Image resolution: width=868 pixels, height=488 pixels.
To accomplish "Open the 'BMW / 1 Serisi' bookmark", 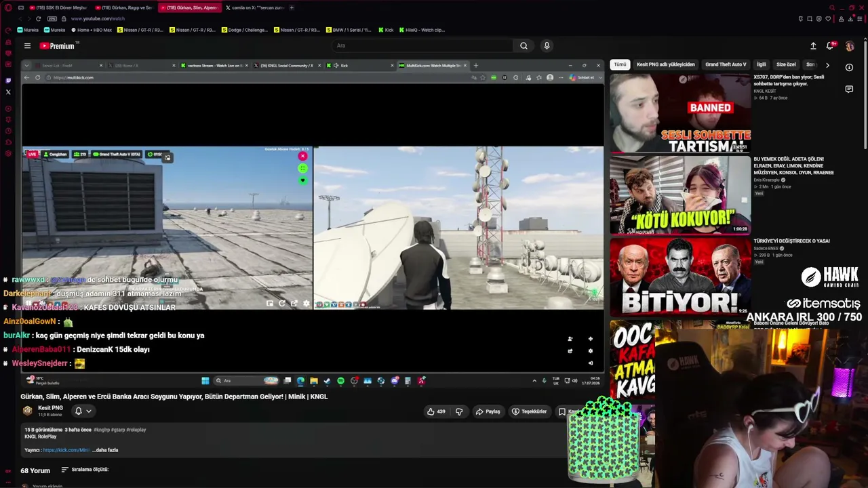I will tap(349, 30).
